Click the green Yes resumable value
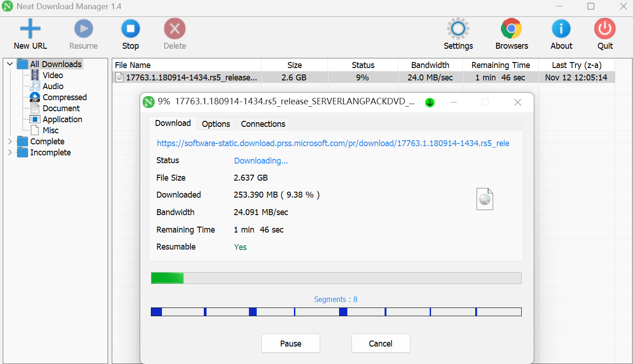The height and width of the screenshot is (364, 633). pos(240,247)
